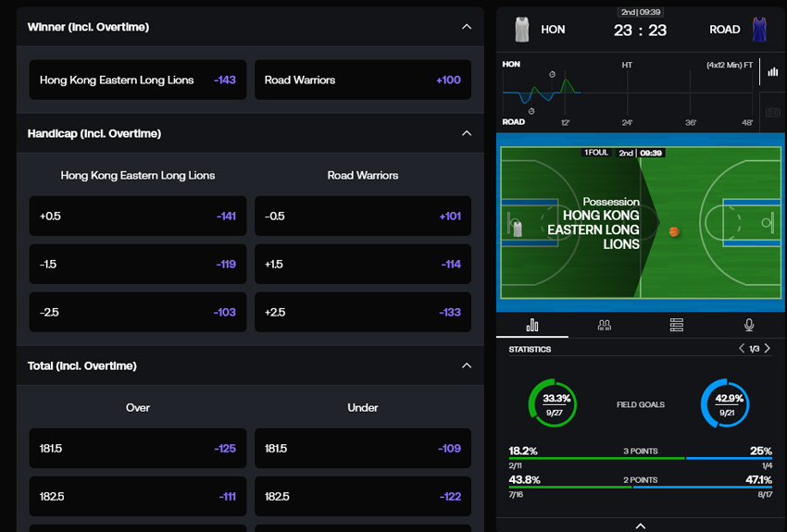Click the 3 POINTS comparison bar
This screenshot has width=787, height=532.
coord(641,458)
